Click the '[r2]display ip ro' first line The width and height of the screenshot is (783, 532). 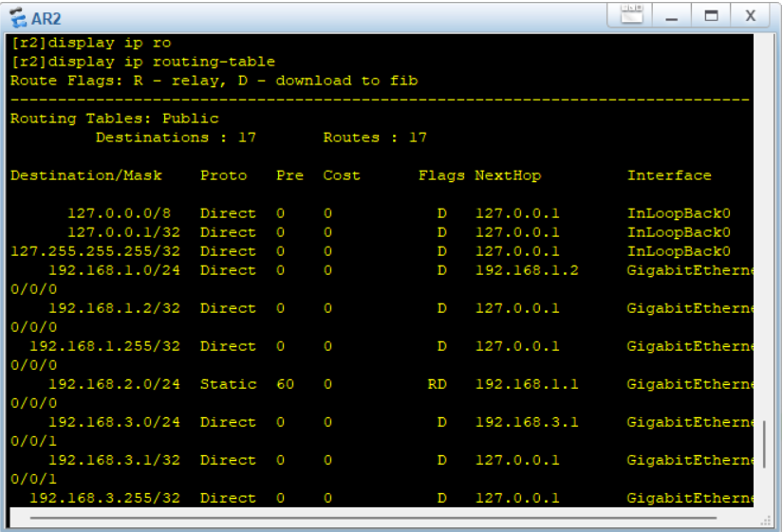91,43
